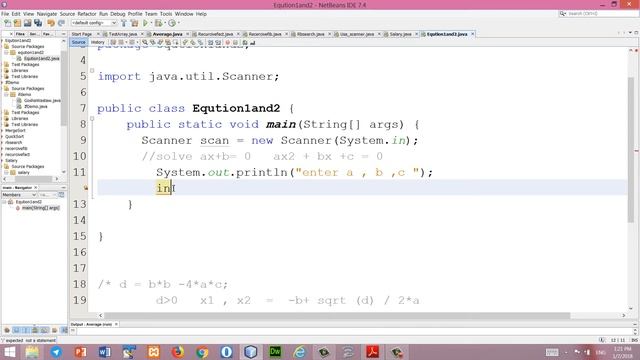Collapse the eqution1and2 package node
The image size is (640, 360).
pos(6,53)
